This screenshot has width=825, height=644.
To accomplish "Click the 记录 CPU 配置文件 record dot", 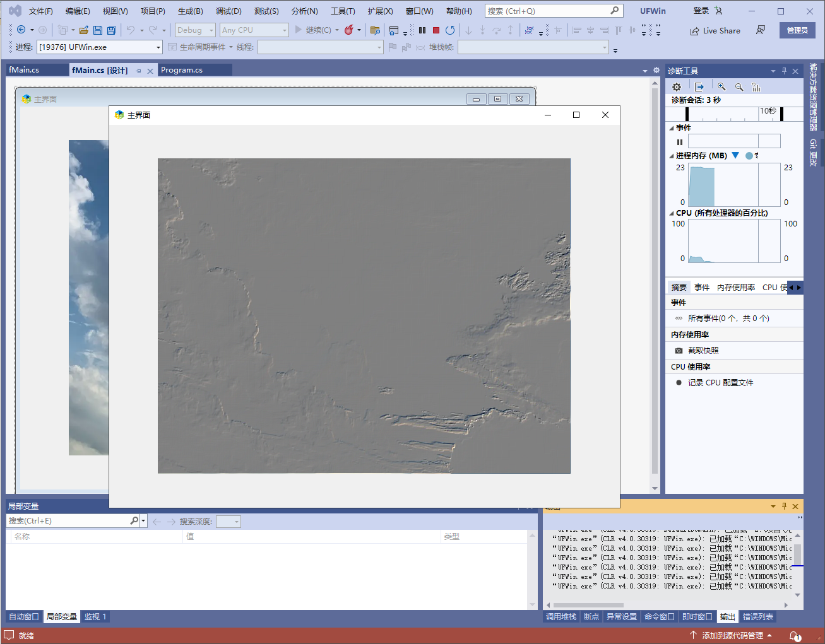I will pyautogui.click(x=679, y=383).
